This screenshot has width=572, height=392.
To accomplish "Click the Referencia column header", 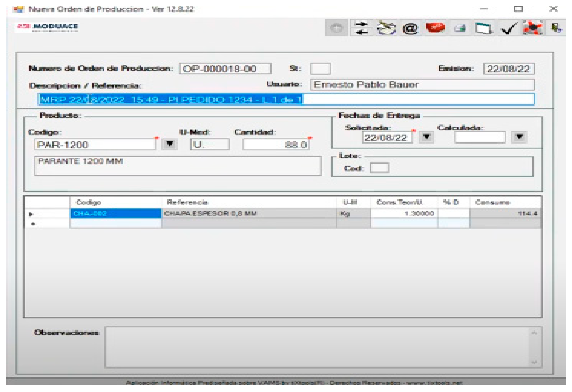I will (x=249, y=202).
